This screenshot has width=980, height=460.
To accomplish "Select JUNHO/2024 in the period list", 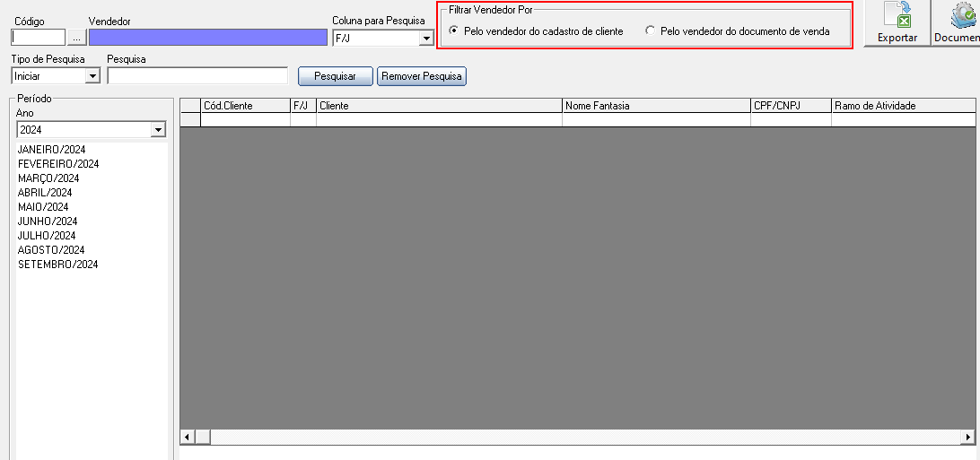I will point(48,221).
